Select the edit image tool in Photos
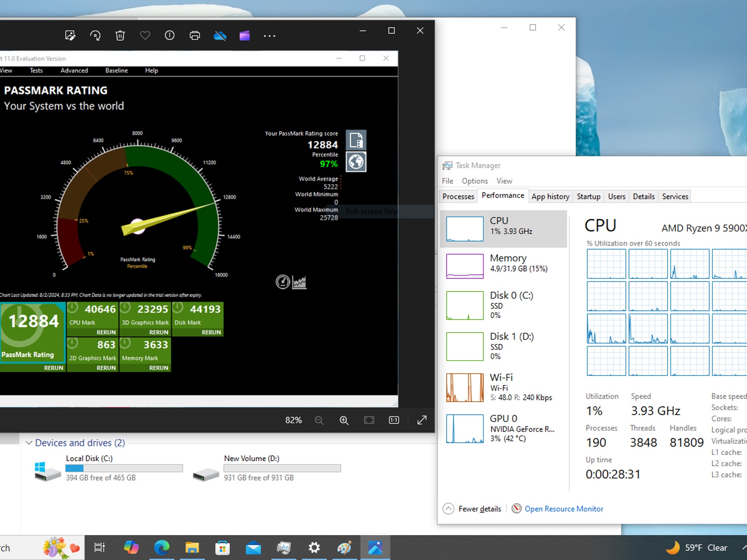Viewport: 747px width, 560px height. (x=70, y=35)
